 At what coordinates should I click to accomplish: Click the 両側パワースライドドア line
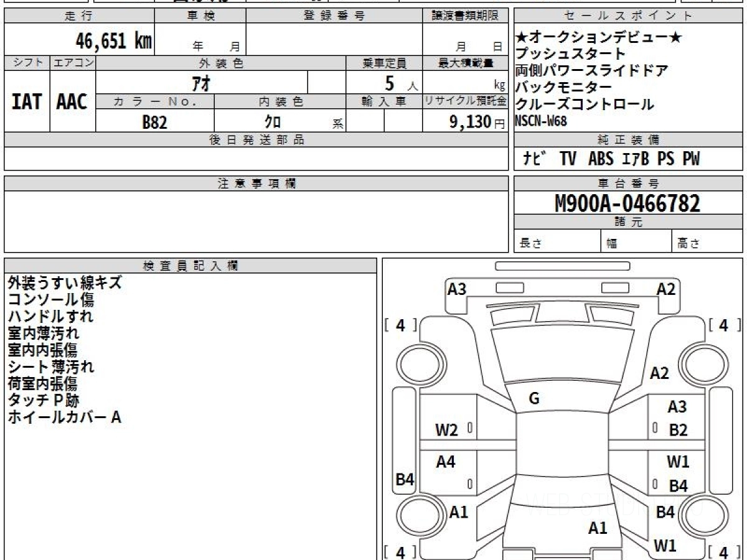[591, 71]
